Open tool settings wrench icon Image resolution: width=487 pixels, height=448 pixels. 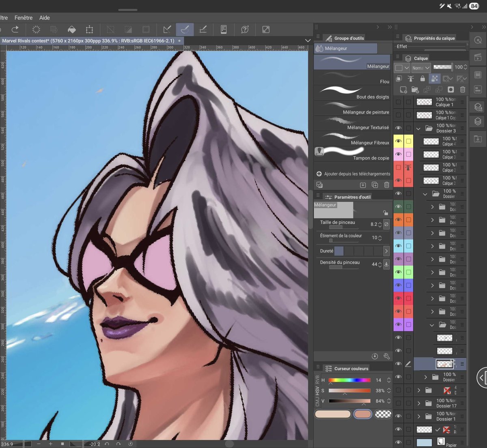tap(386, 356)
